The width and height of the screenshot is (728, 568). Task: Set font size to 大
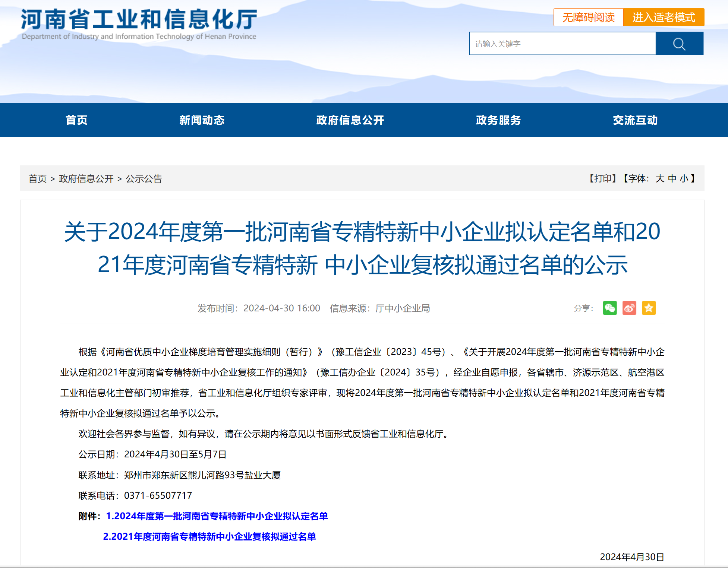click(x=659, y=179)
